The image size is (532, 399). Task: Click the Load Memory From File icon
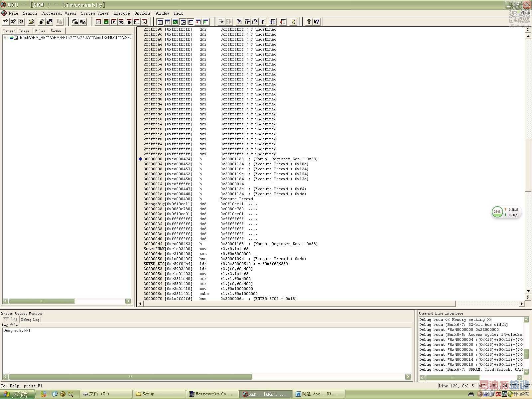click(x=42, y=22)
